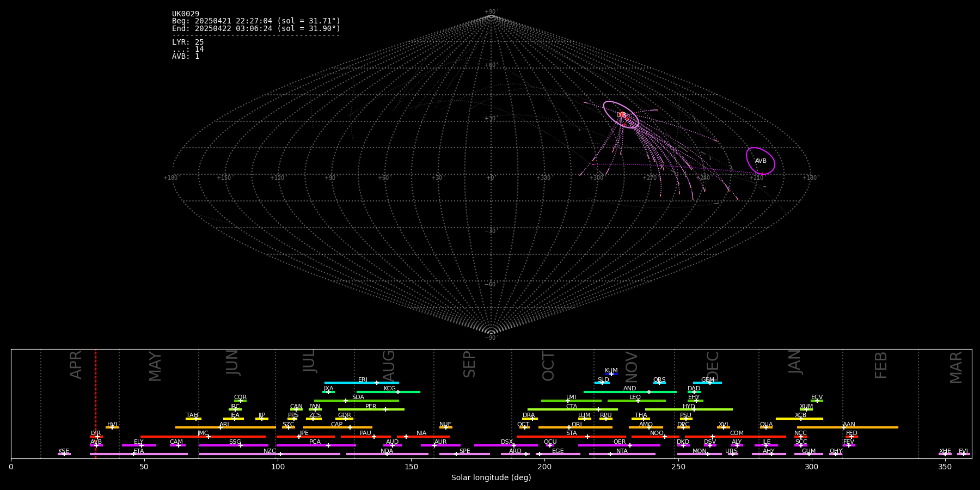Click the LYR radiant ellipse on sky map

click(621, 115)
